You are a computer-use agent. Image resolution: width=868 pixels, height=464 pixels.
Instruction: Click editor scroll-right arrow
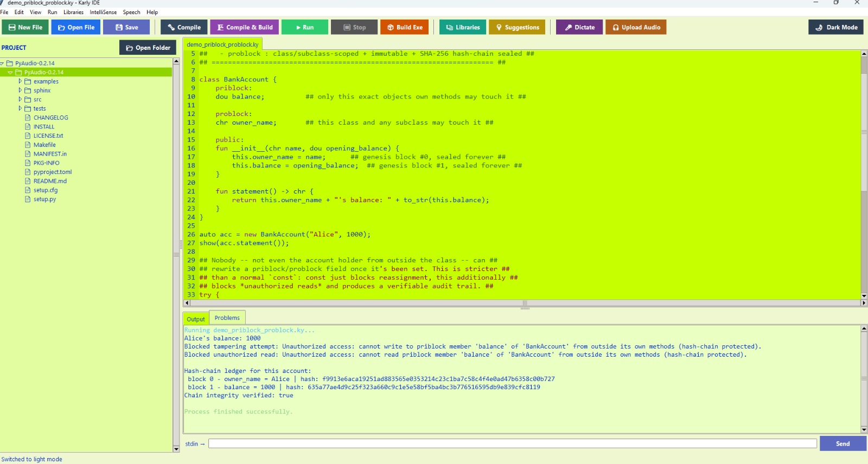(x=864, y=303)
